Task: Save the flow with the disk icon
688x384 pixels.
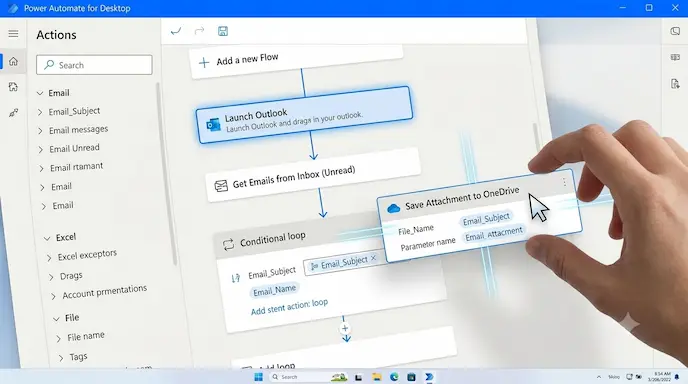Action: click(223, 31)
